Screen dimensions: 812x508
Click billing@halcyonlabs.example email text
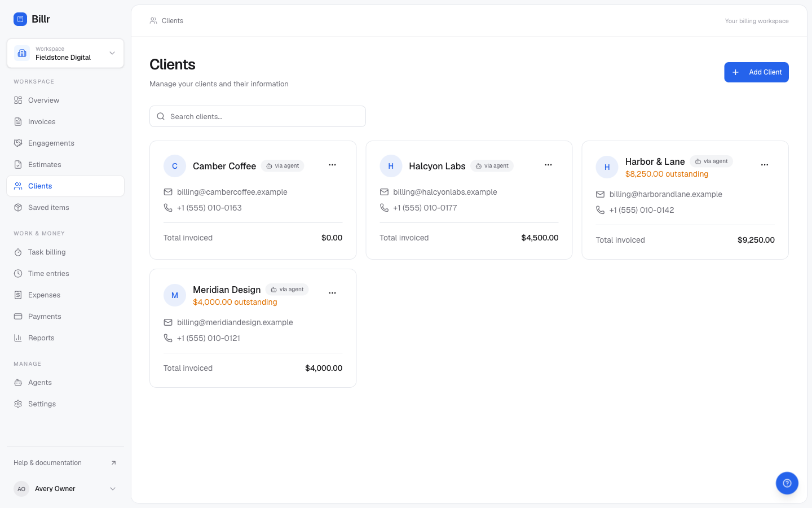(x=445, y=192)
